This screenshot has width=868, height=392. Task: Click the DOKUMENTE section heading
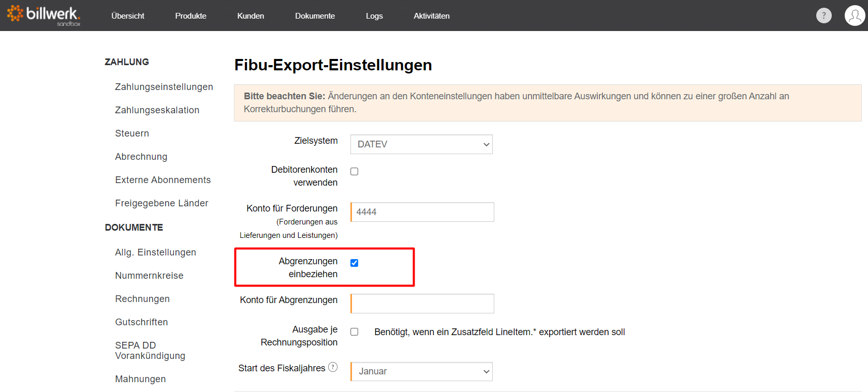(134, 228)
